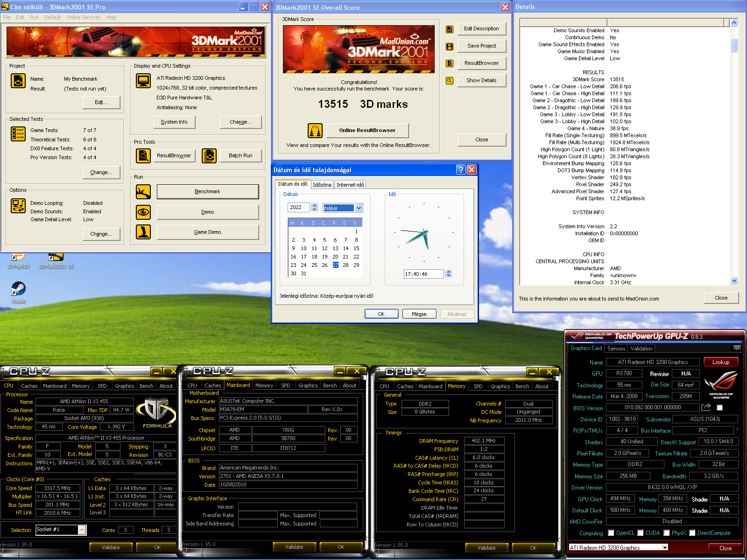This screenshot has height=560, width=747.
Task: Click the Details list scroll up arrow
Action: pos(734,22)
